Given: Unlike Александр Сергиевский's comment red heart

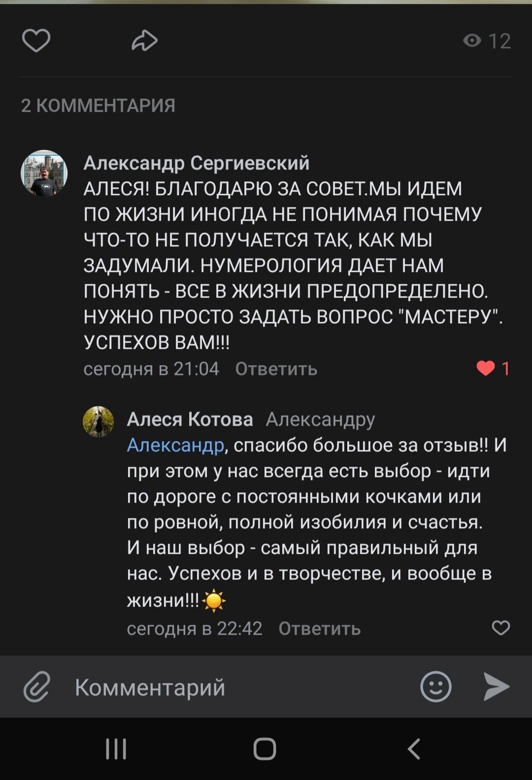Looking at the screenshot, I should tap(486, 368).
